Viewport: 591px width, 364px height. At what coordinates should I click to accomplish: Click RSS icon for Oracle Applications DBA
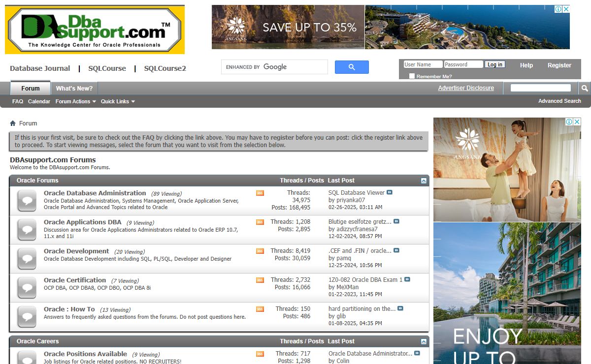pyautogui.click(x=260, y=222)
